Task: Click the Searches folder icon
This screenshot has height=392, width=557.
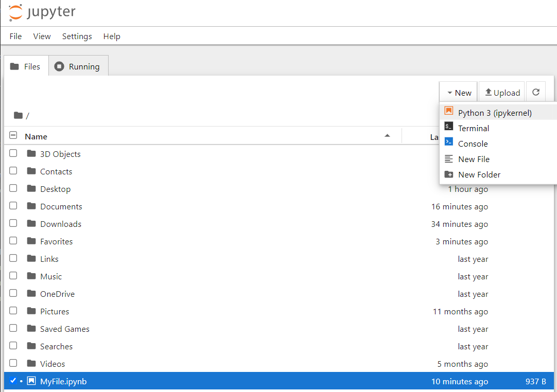Action: pos(31,346)
